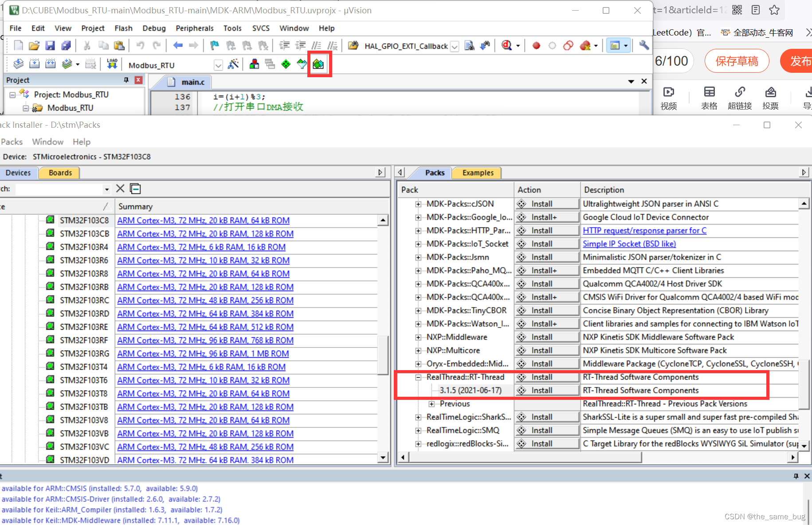Expand the NXP::Middleware pack node
Screen dimensions: 812x525
[418, 337]
